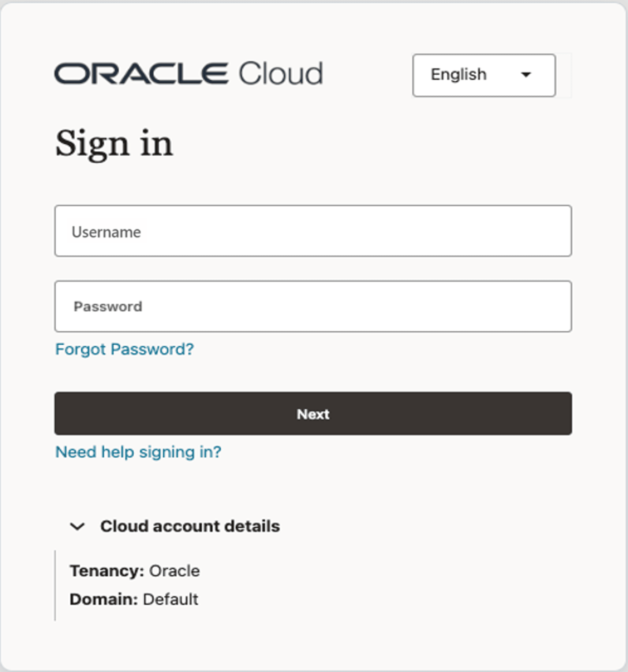
Task: Click the language selector's arrow
Action: (x=526, y=75)
